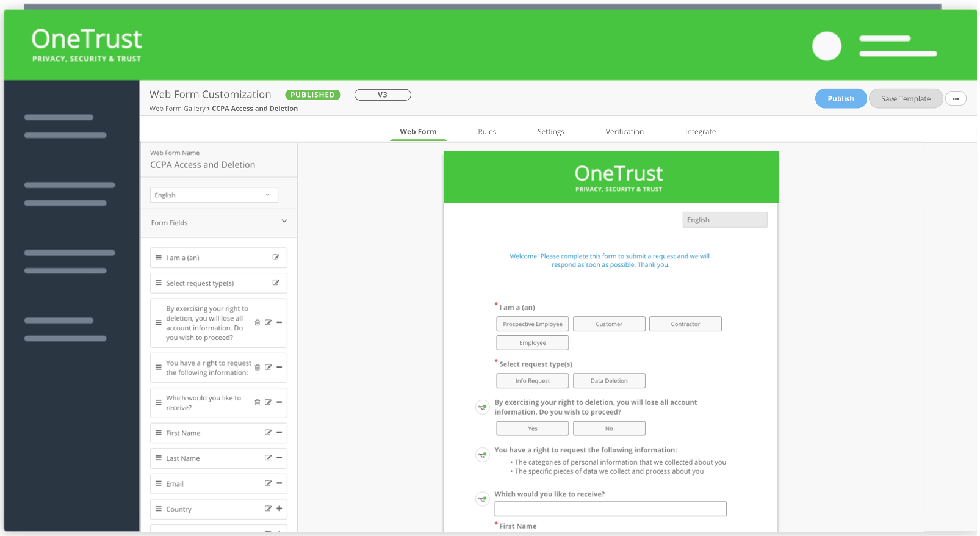
Task: Click 'CCPA Access and Deletion' breadcrumb text
Action: pyautogui.click(x=255, y=109)
